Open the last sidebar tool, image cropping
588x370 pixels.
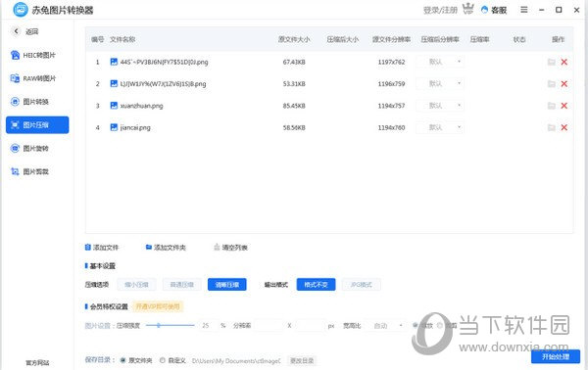coord(30,171)
